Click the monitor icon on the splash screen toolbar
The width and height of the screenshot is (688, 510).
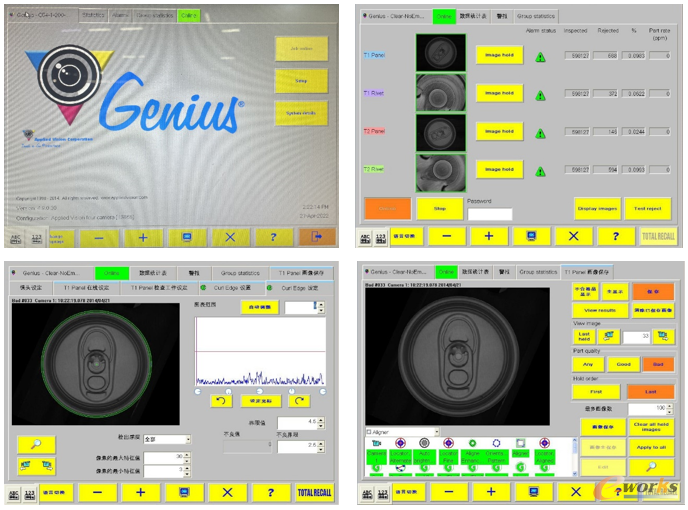[x=187, y=237]
